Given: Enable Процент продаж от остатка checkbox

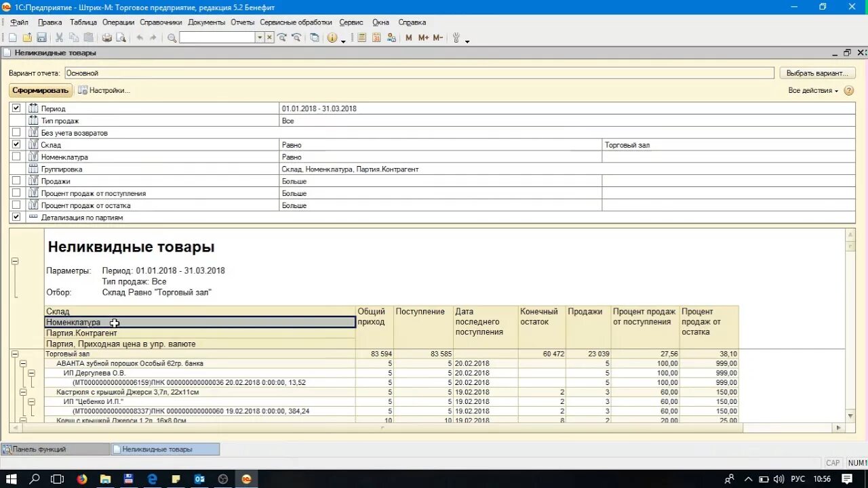Looking at the screenshot, I should click(16, 205).
